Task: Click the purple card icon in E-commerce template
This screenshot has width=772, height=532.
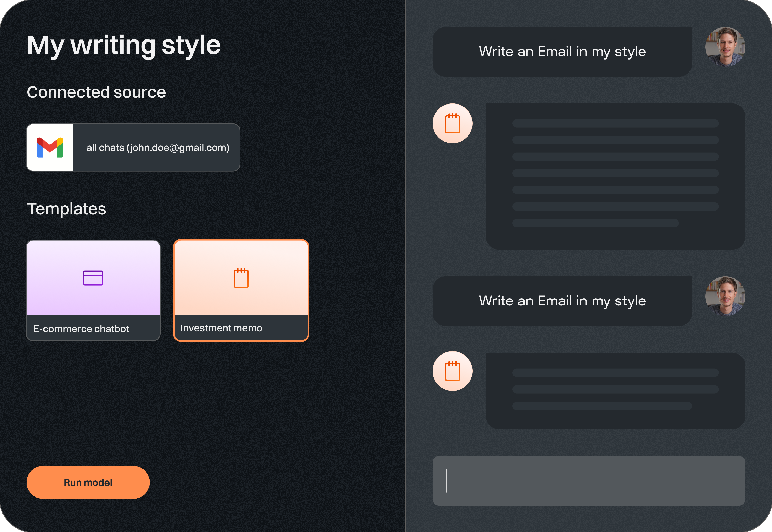Action: (93, 278)
